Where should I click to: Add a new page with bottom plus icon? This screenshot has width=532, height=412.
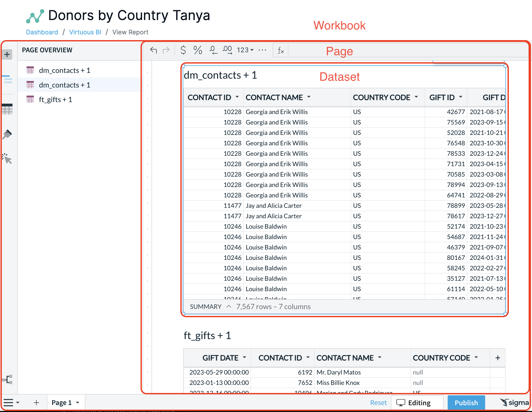pos(36,403)
